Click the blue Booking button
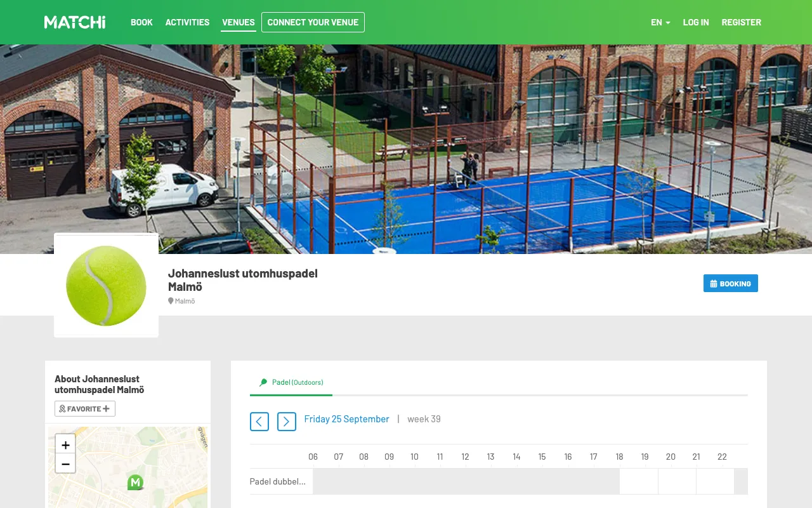The height and width of the screenshot is (508, 812). click(731, 283)
